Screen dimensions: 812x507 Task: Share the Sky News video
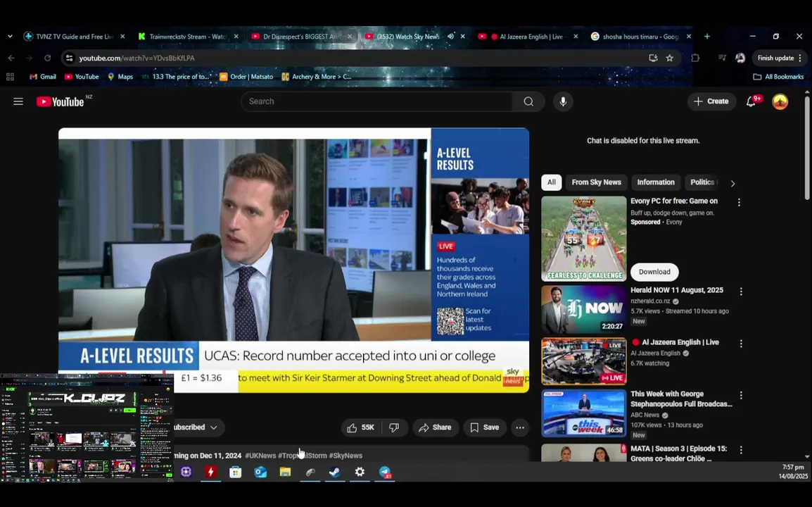pos(436,427)
